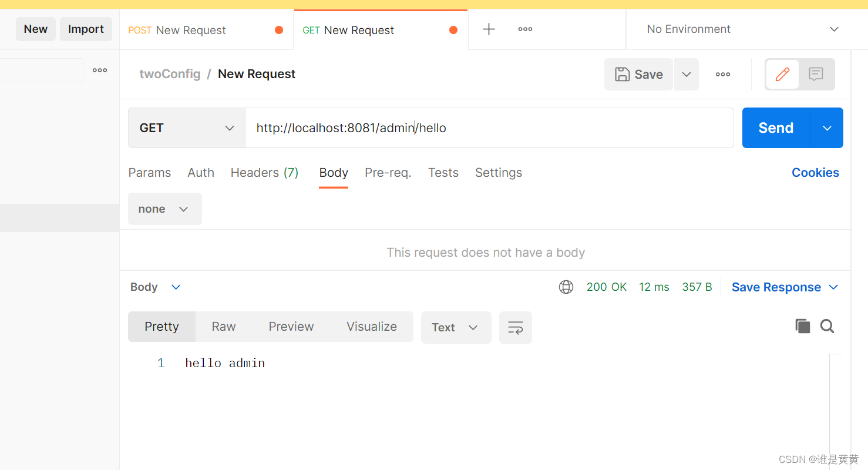Select highlighted row in the sidebar

tap(59, 218)
